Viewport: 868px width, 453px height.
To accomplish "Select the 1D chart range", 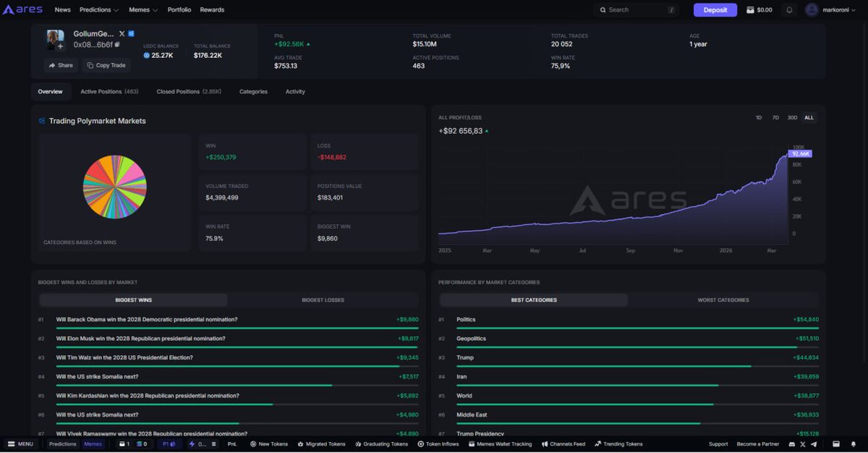I will coord(759,117).
